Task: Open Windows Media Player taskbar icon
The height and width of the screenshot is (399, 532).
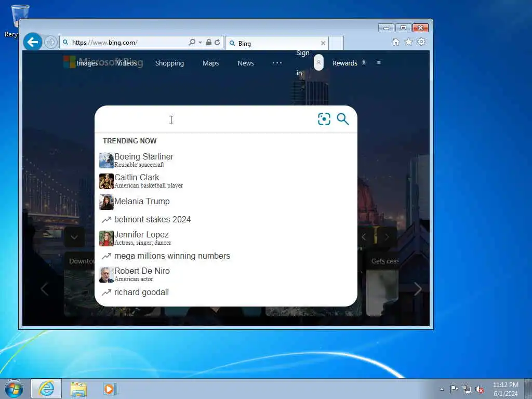Action: 110,389
